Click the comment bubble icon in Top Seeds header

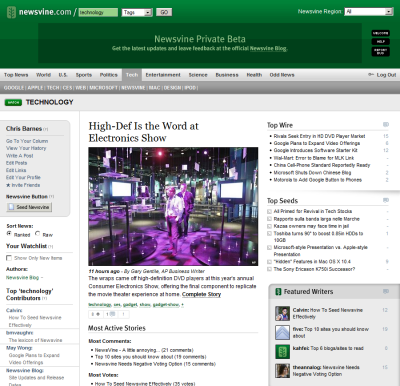[386, 200]
